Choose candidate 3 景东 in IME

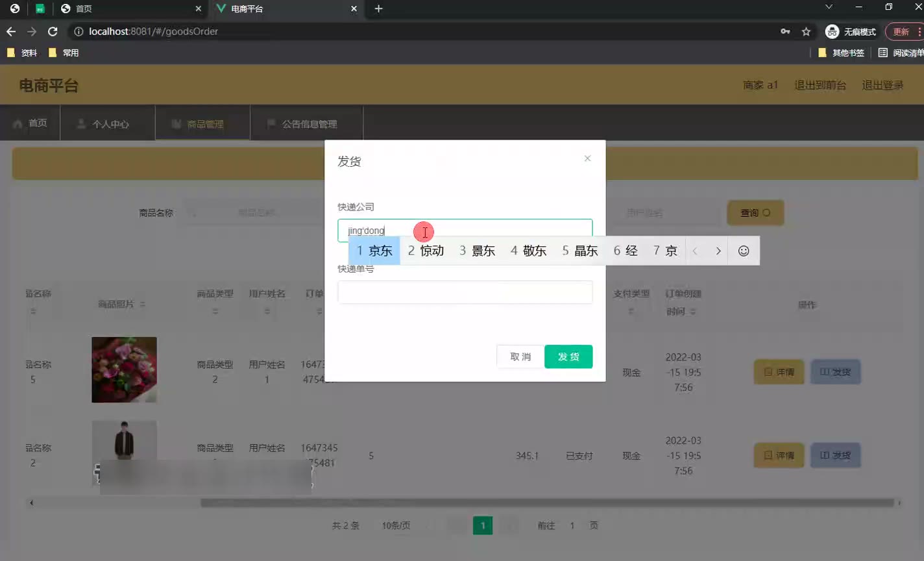click(x=477, y=251)
